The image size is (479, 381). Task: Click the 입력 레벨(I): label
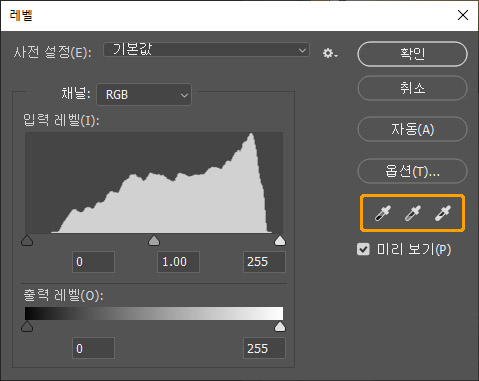click(61, 120)
